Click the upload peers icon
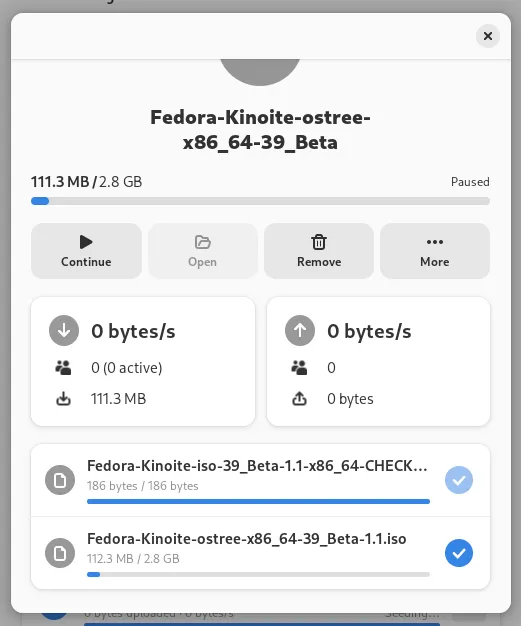This screenshot has width=521, height=626. pos(299,368)
